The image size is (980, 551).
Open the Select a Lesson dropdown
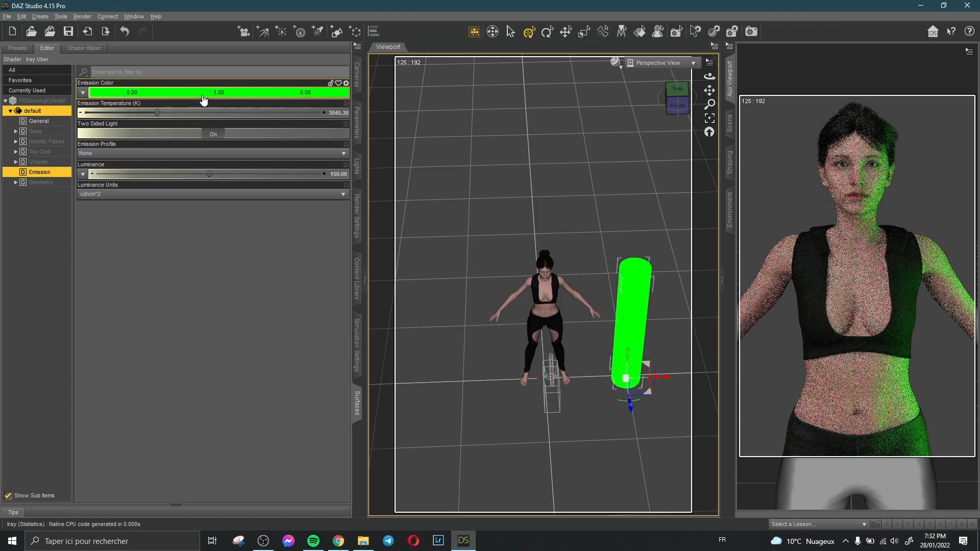[x=819, y=524]
